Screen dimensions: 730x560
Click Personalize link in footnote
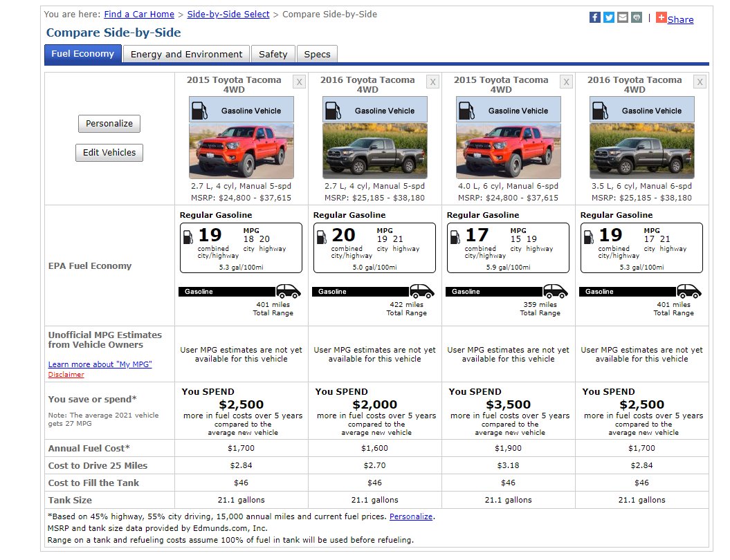tap(411, 516)
